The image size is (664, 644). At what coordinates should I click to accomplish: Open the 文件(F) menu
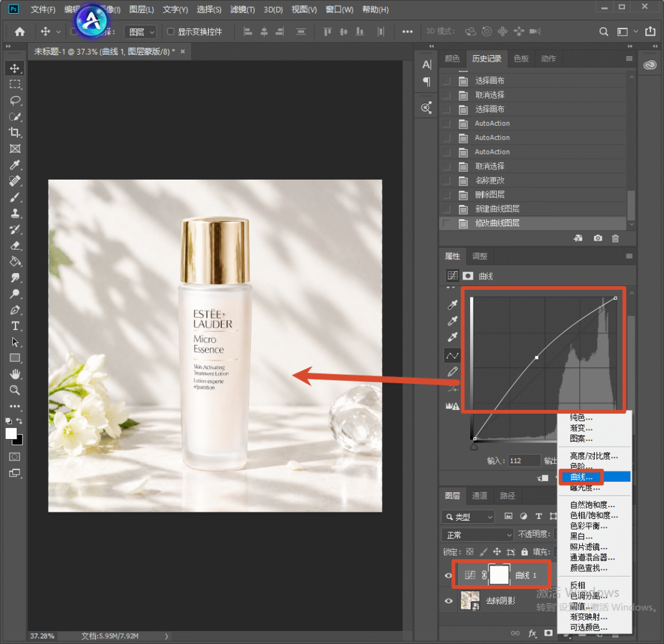point(43,9)
